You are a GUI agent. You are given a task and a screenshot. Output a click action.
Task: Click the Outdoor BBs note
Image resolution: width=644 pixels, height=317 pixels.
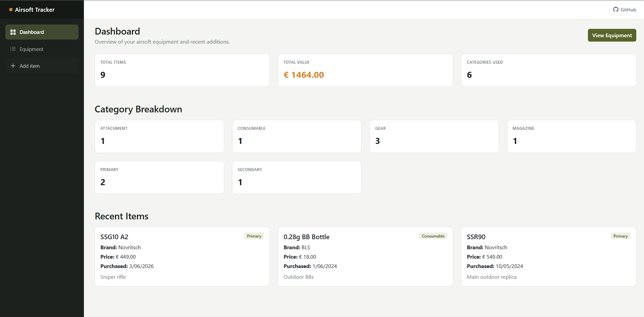click(x=299, y=277)
